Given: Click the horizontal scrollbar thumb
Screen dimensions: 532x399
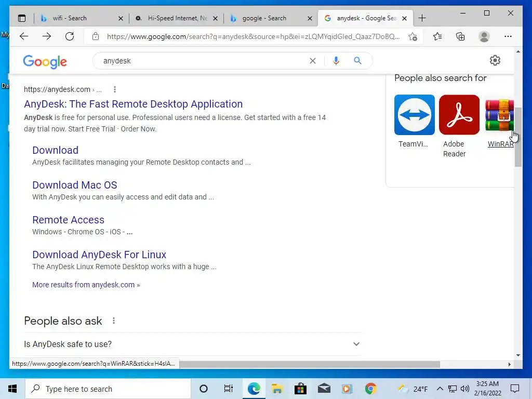Looking at the screenshot, I should coord(310,364).
